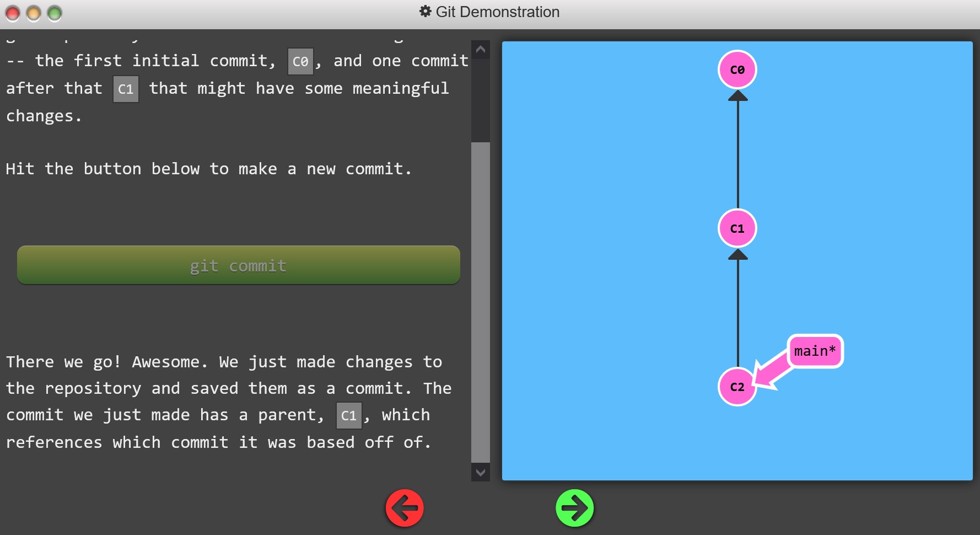This screenshot has width=980, height=535.
Task: Close the Git Demonstration window
Action: (x=13, y=13)
